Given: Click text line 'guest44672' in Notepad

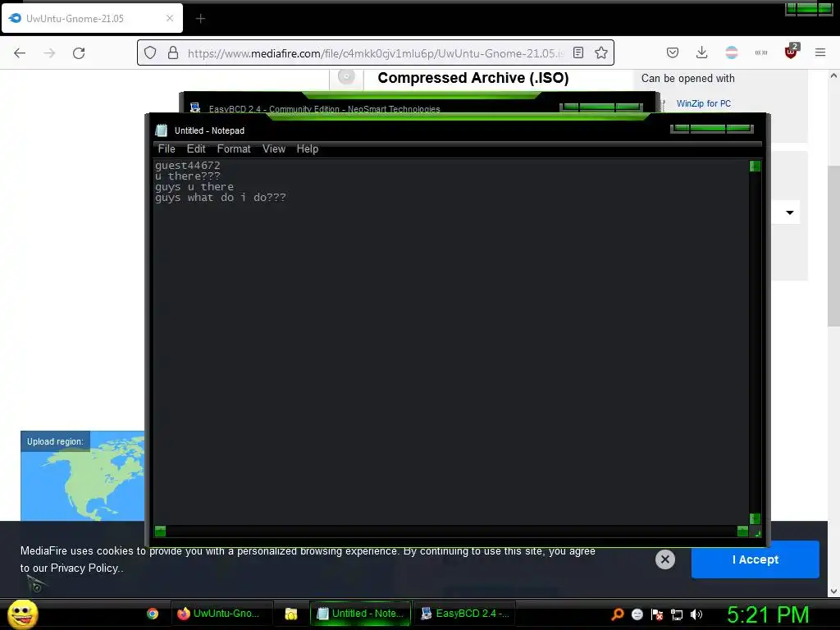Looking at the screenshot, I should point(188,166).
